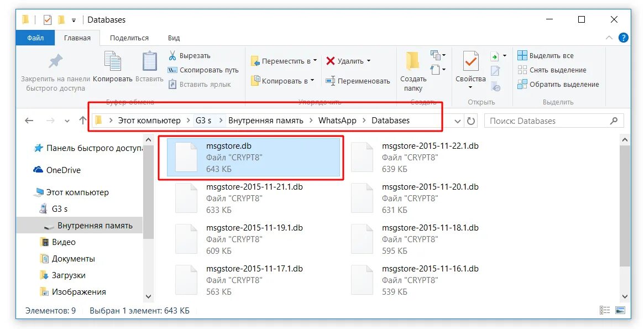Click the Edit file icon in ribbon
This screenshot has height=329, width=644.
[x=495, y=71]
